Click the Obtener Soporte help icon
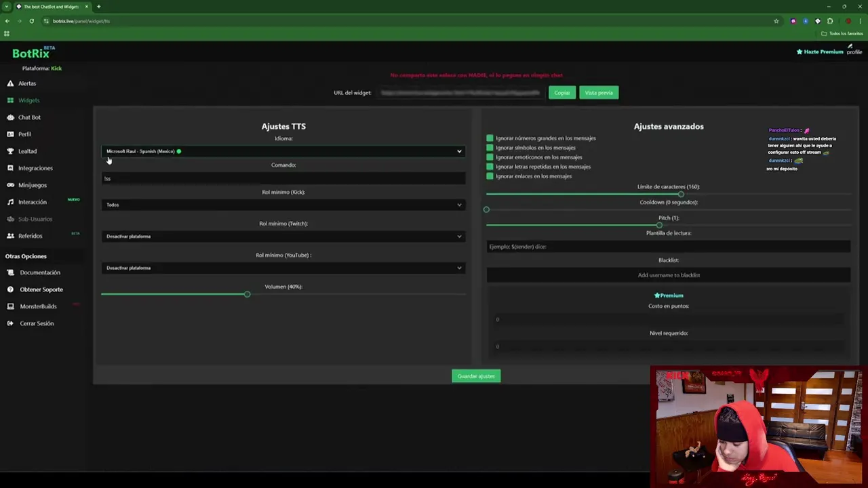Image resolution: width=868 pixels, height=488 pixels. tap(10, 289)
